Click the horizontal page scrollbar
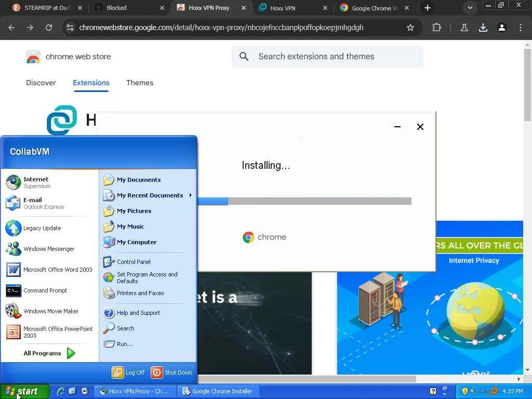The image size is (532, 399). click(x=307, y=379)
